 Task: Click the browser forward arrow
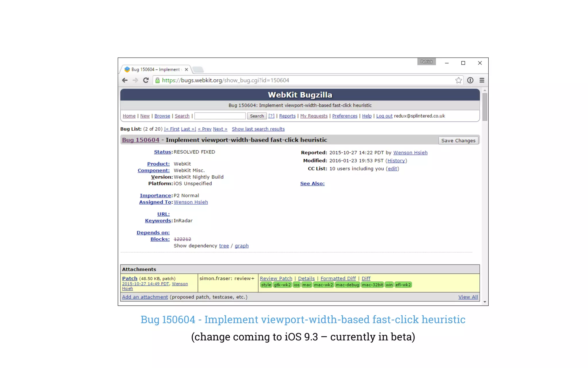tap(135, 80)
